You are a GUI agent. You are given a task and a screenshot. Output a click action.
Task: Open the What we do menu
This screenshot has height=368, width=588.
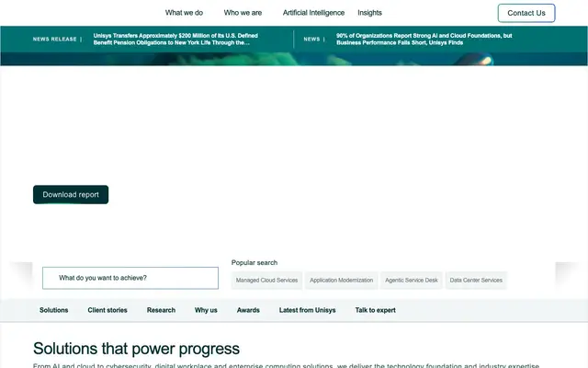184,13
